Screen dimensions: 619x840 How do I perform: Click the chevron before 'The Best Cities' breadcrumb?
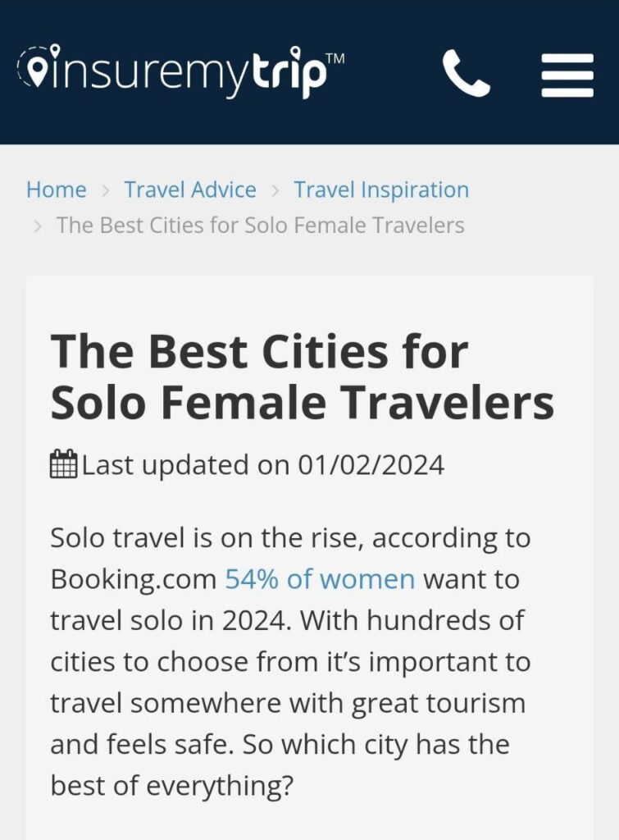tap(37, 226)
